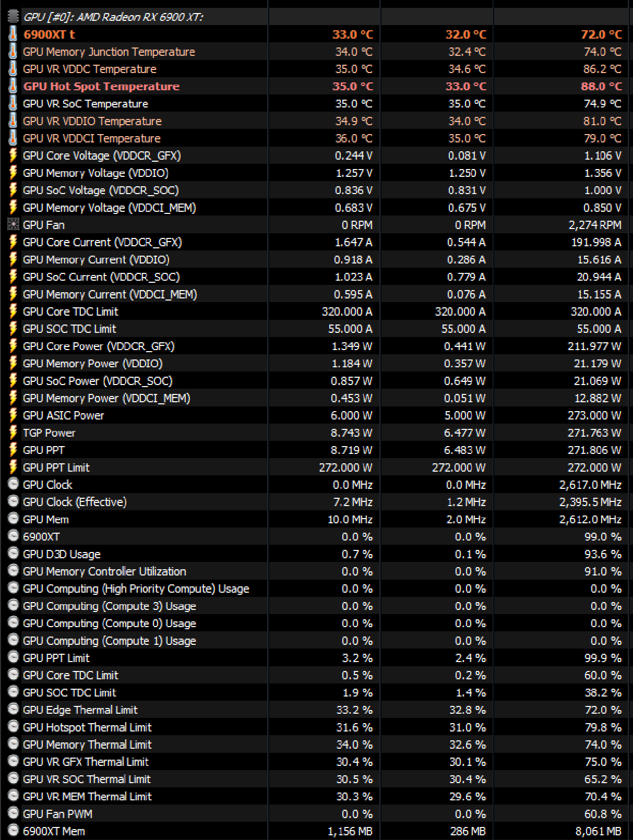Select GPU Computing (Compute 1) Usage label
This screenshot has height=840, width=633.
(110, 641)
